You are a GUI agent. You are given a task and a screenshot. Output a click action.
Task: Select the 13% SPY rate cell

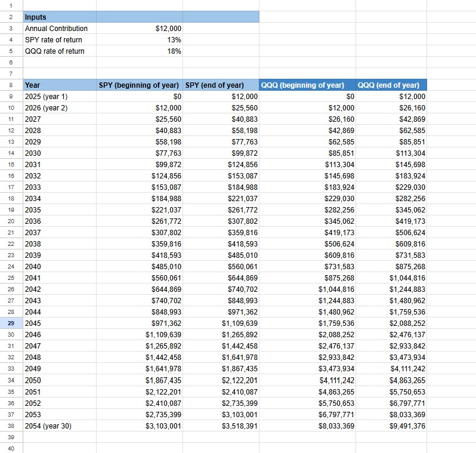[140, 40]
